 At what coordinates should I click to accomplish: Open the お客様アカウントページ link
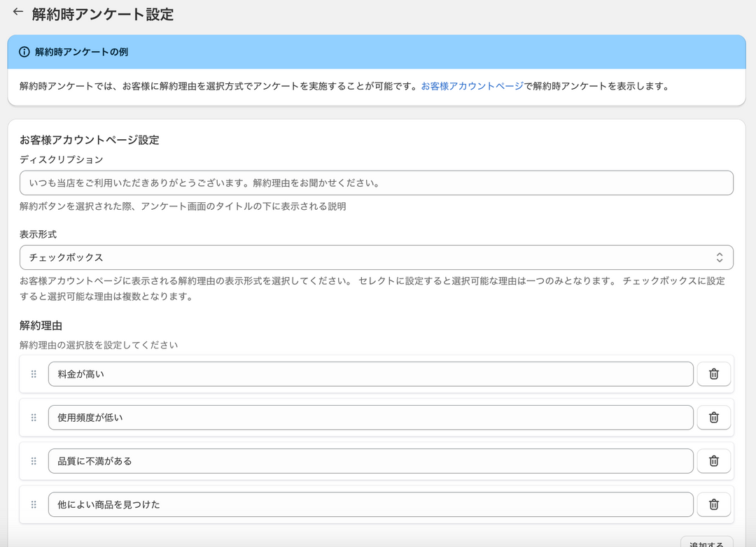472,87
